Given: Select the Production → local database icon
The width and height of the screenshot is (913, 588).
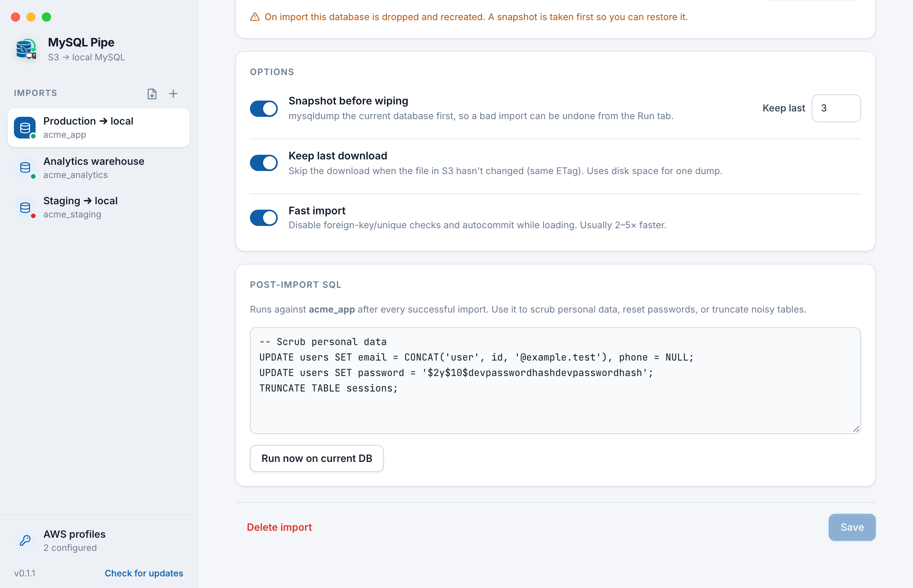Looking at the screenshot, I should click(x=25, y=128).
